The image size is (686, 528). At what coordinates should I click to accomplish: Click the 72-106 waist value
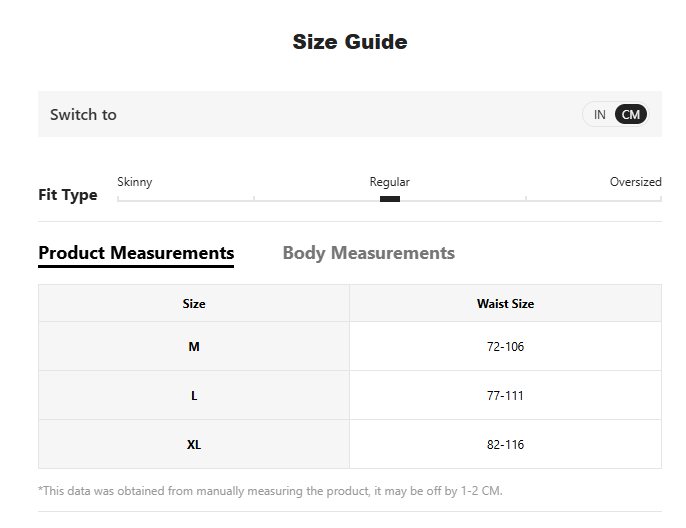coord(505,347)
